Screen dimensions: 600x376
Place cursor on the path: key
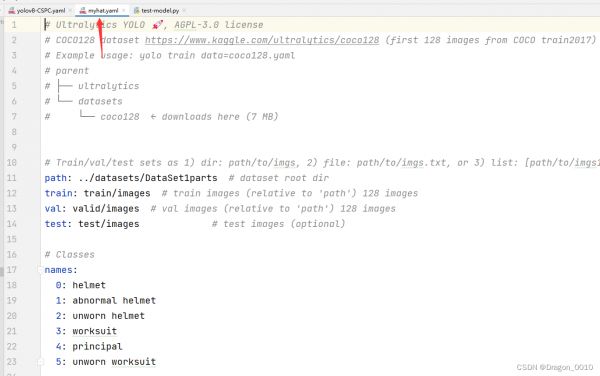pos(58,178)
